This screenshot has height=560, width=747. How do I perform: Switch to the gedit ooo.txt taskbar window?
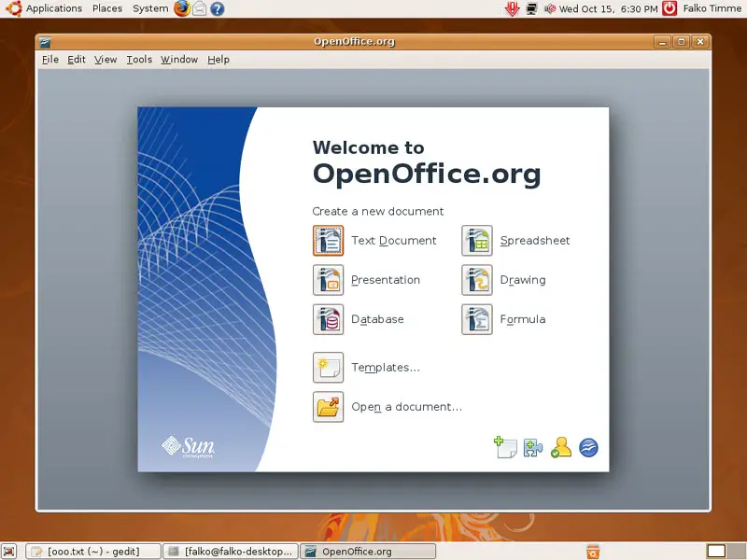[x=93, y=552]
